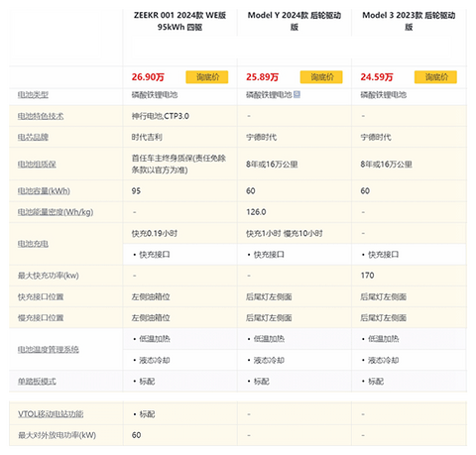Open the 电池组质保 parameter link
Screen dimensions: 476x455
pyautogui.click(x=37, y=165)
